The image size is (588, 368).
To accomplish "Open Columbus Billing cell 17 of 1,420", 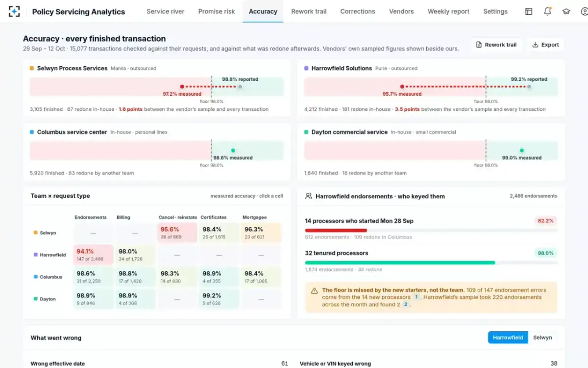I will pos(135,277).
